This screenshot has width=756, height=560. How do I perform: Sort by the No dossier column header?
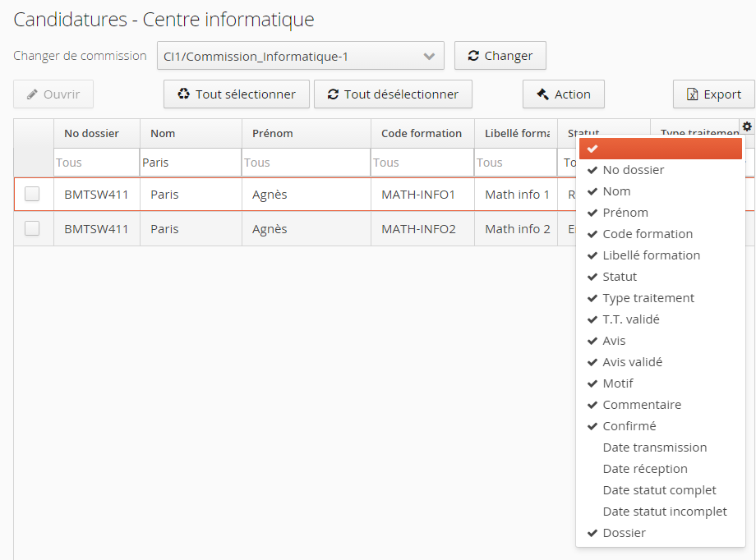pyautogui.click(x=91, y=134)
